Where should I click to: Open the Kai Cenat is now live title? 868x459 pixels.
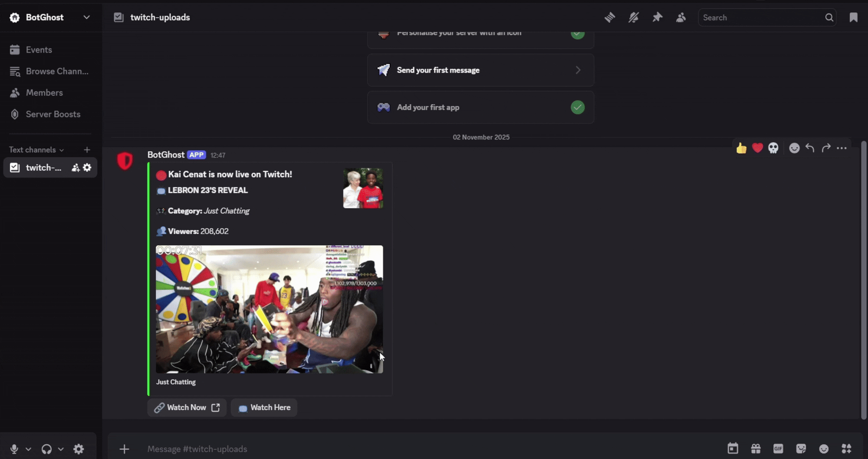pyautogui.click(x=230, y=174)
